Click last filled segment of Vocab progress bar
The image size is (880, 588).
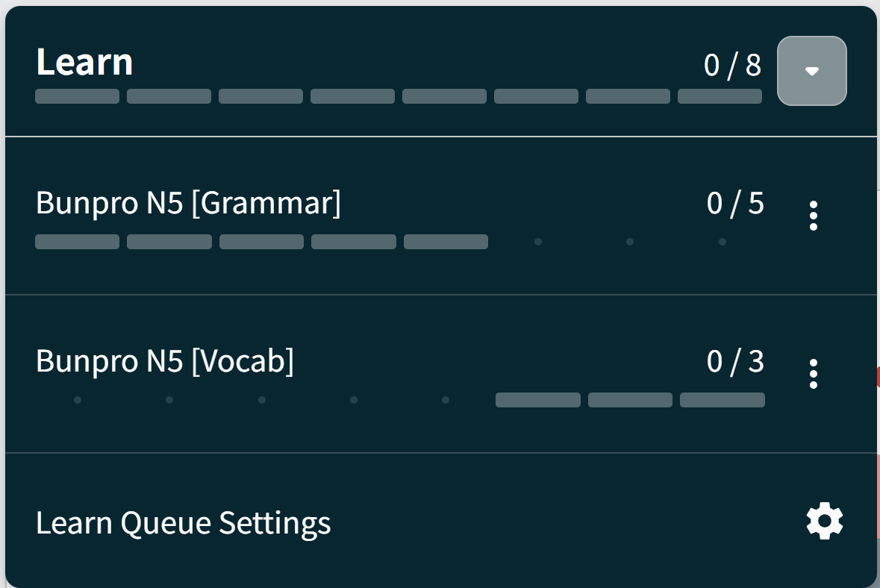pos(722,400)
